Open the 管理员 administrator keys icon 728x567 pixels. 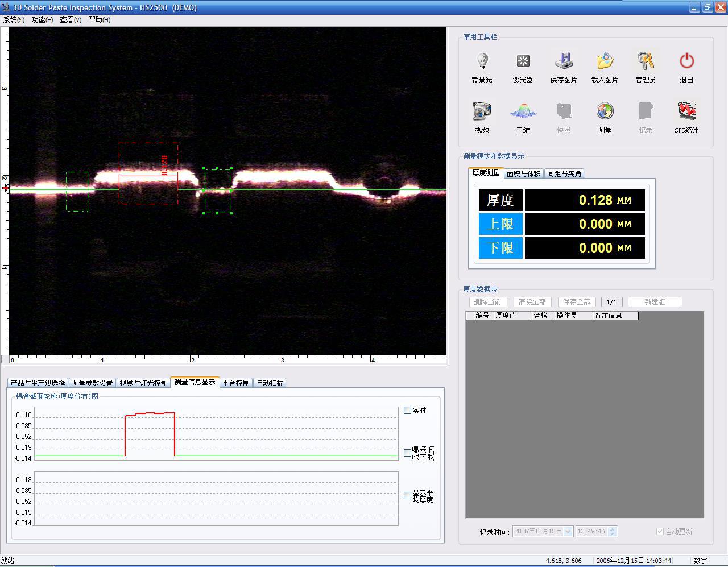(646, 61)
